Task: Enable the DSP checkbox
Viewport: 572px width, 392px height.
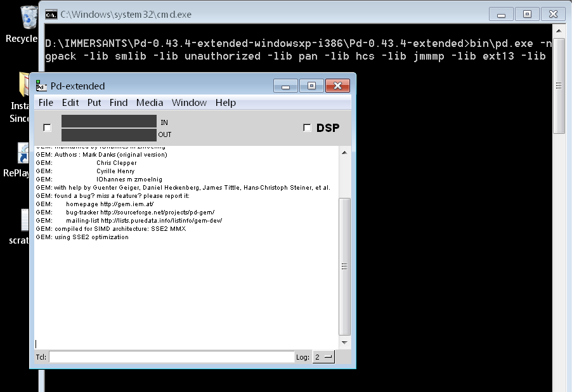Action: pyautogui.click(x=308, y=128)
